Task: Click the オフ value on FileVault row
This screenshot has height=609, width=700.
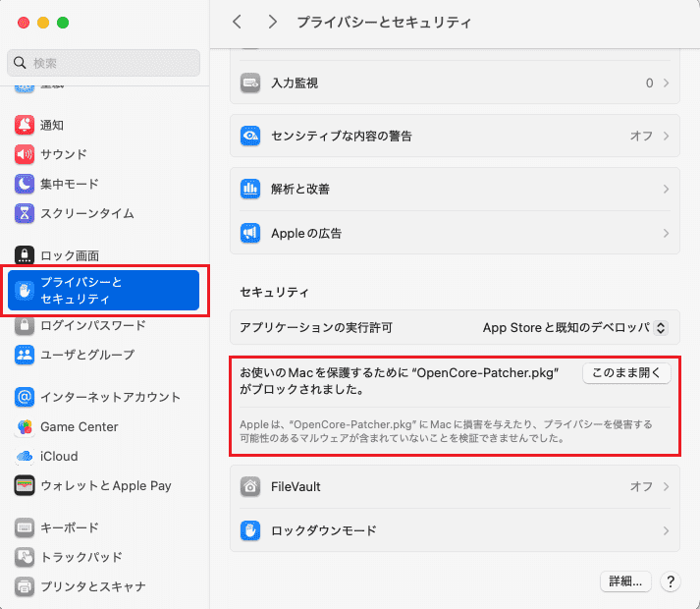Action: coord(641,486)
